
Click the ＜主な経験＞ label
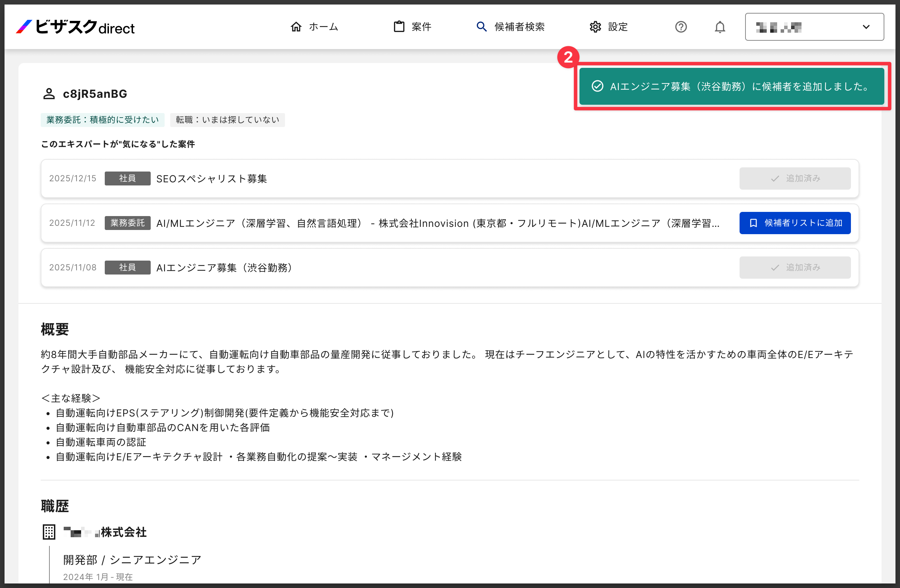71,398
